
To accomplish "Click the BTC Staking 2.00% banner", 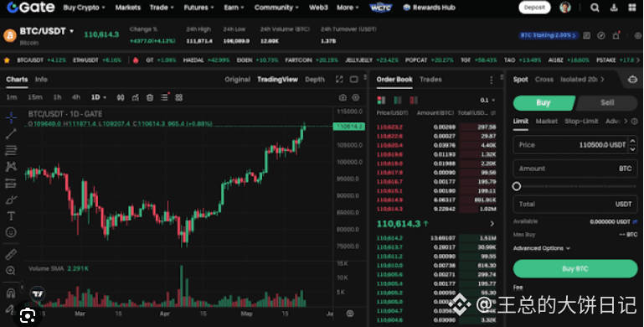I will click(x=549, y=35).
